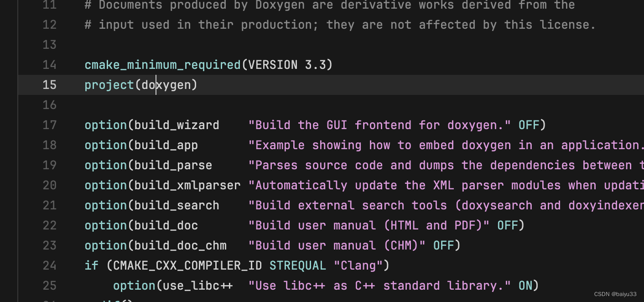Click string 'Build the GUI frontend for doxygen.'
This screenshot has width=644, height=302.
tap(379, 125)
